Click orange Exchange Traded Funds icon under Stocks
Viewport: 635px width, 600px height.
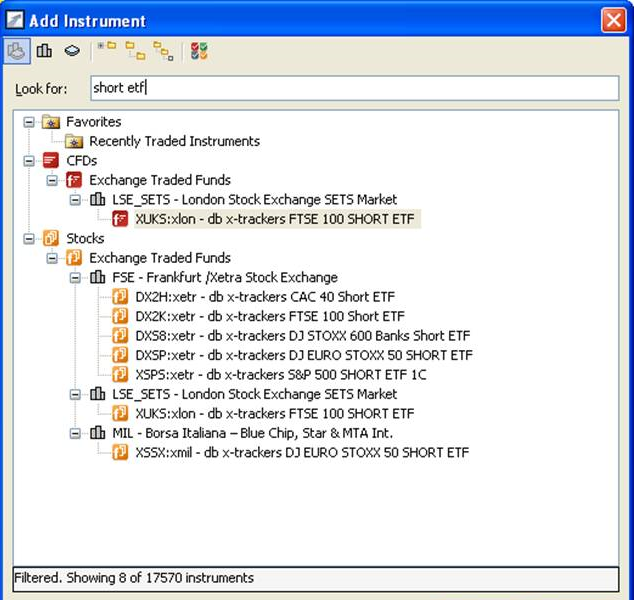(x=74, y=257)
